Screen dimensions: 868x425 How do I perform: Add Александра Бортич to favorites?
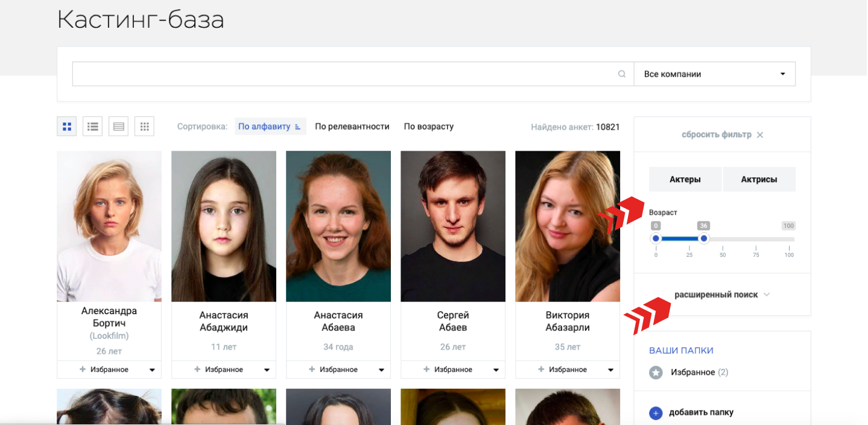[x=104, y=370]
